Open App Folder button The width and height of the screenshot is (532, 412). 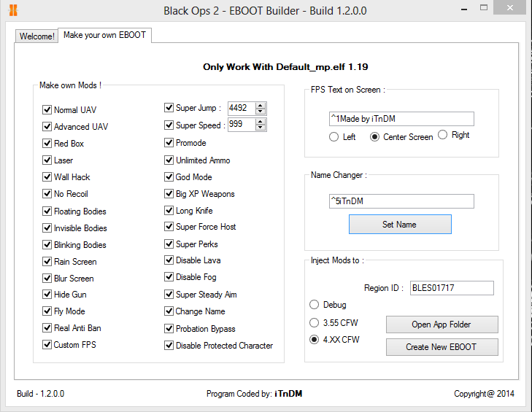coord(442,324)
